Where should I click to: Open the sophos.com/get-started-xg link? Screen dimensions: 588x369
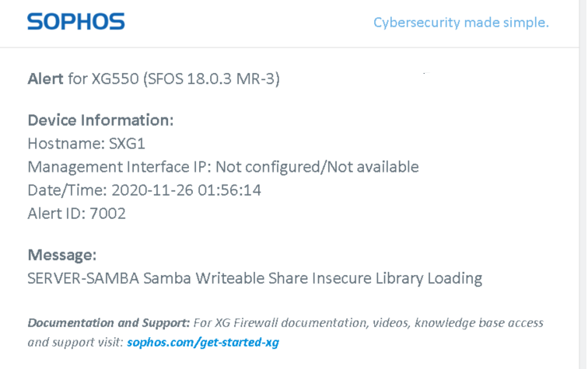[203, 343]
